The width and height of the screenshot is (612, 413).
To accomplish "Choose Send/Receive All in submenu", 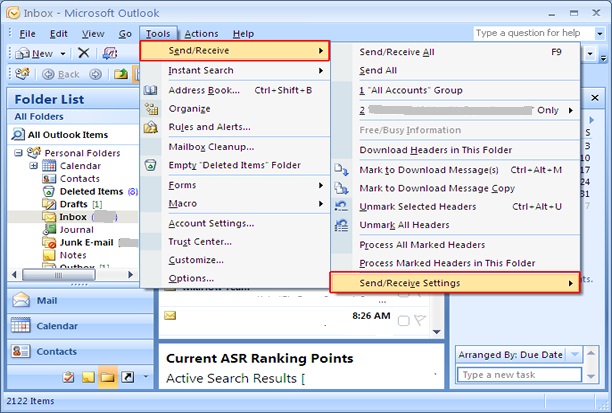I will click(455, 52).
